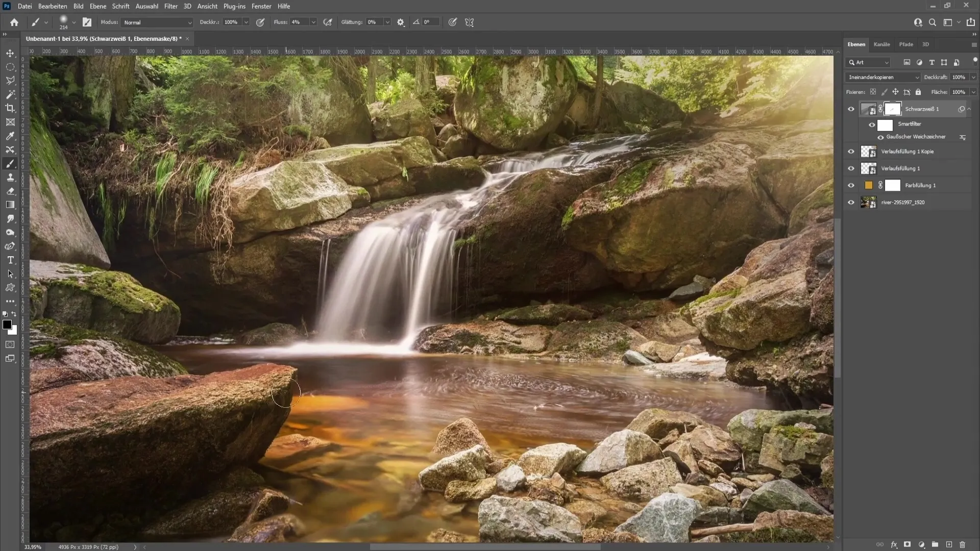The image size is (980, 551).
Task: Select the Brush tool in toolbar
Action: coord(10,163)
